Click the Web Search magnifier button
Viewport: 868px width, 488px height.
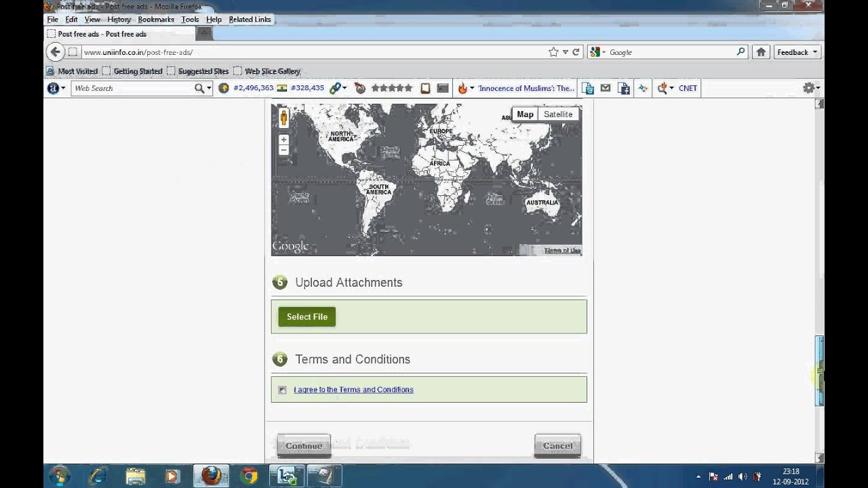click(x=199, y=88)
